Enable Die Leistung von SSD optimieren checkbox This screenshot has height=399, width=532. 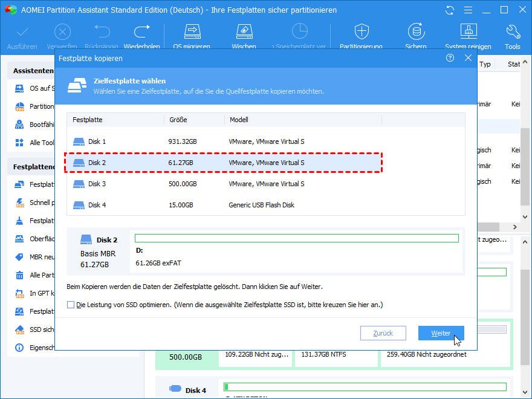pos(71,305)
